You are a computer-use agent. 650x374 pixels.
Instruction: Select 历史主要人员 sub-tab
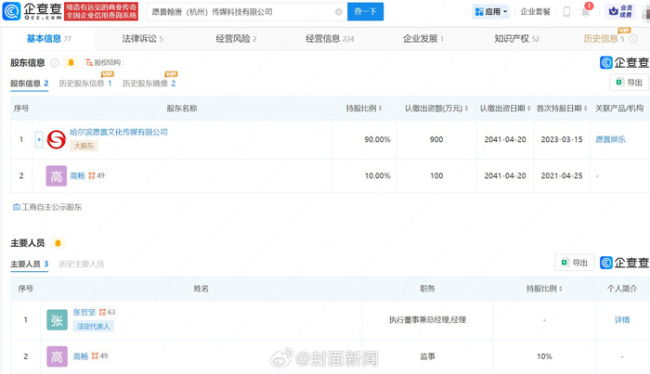point(81,264)
